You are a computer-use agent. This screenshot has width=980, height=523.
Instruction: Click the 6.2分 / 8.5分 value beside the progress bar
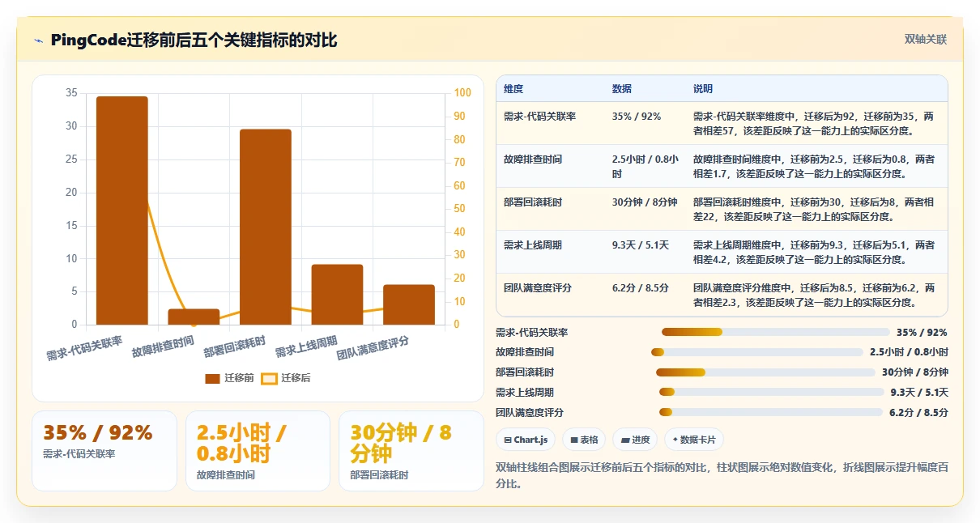[918, 412]
